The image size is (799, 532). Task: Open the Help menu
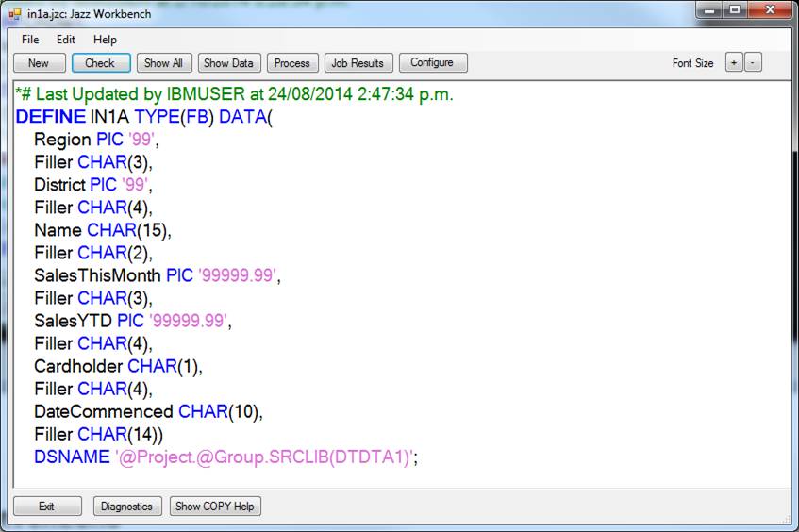click(x=105, y=40)
